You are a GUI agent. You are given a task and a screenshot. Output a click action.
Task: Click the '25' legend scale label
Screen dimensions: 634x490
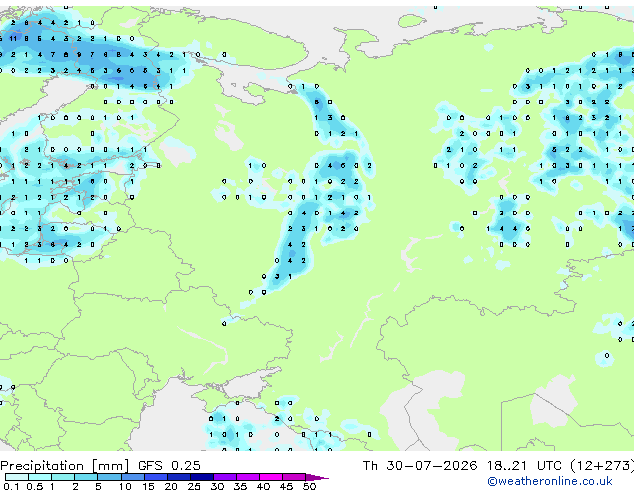point(194,486)
